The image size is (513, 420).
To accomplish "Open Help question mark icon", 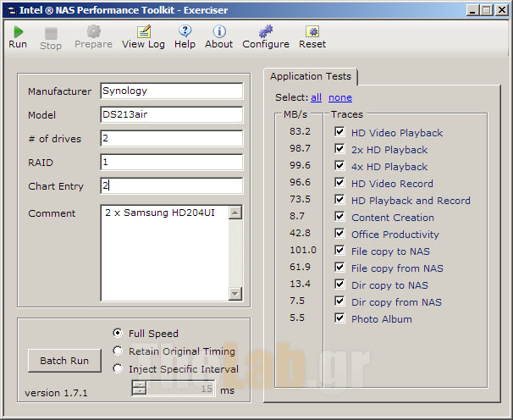I will (185, 31).
